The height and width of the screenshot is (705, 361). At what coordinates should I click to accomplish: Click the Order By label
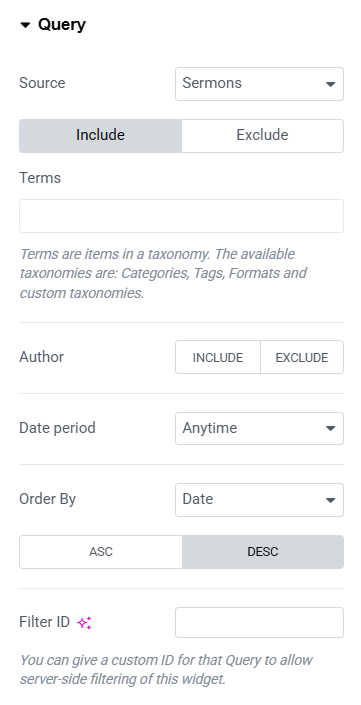[x=48, y=499]
